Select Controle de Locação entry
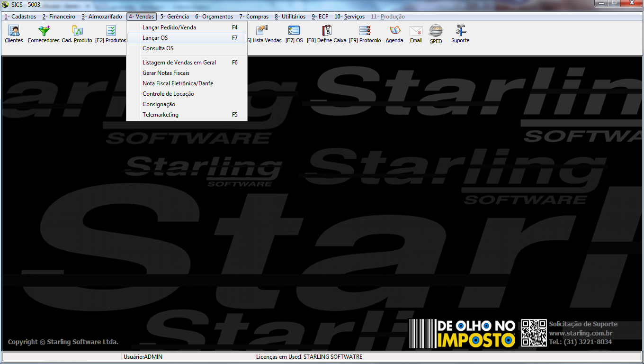This screenshot has height=364, width=644. [187, 94]
